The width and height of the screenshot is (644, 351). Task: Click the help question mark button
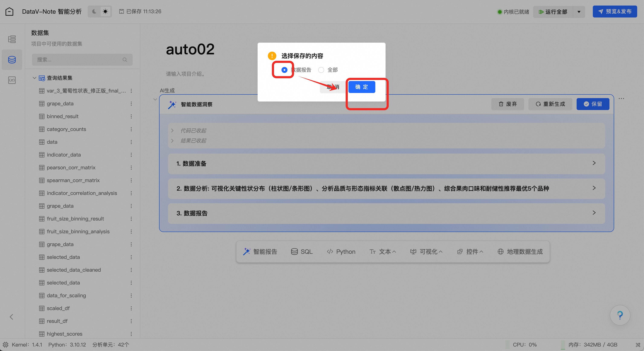coord(620,315)
